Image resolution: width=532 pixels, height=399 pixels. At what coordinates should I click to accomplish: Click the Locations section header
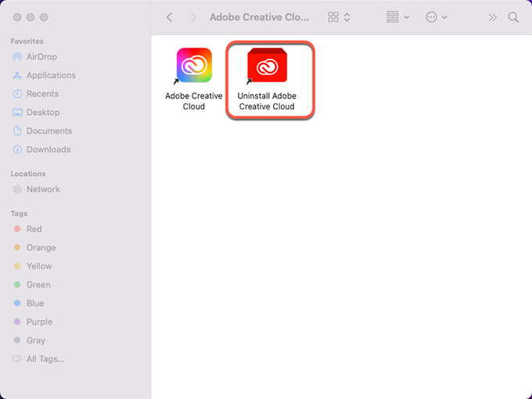coord(28,174)
